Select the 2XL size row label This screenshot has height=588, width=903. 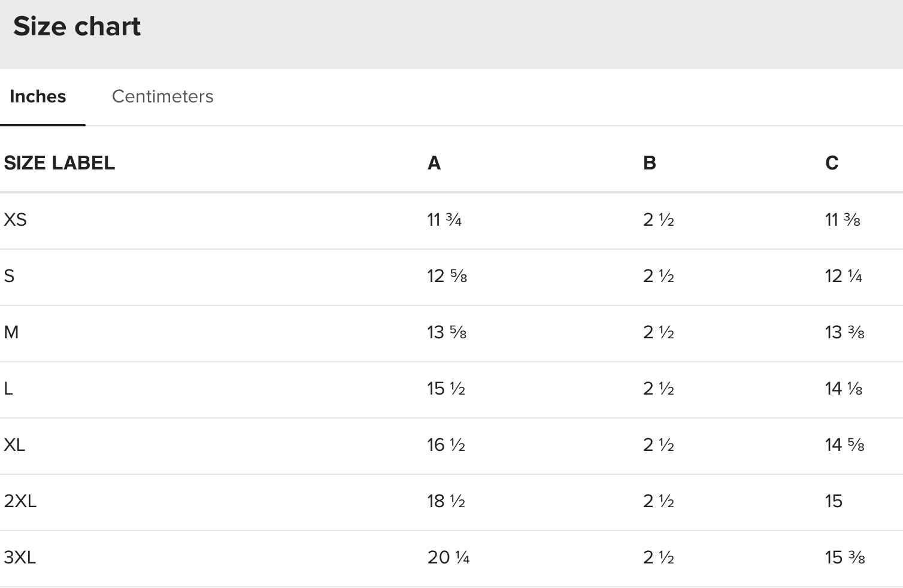point(20,501)
